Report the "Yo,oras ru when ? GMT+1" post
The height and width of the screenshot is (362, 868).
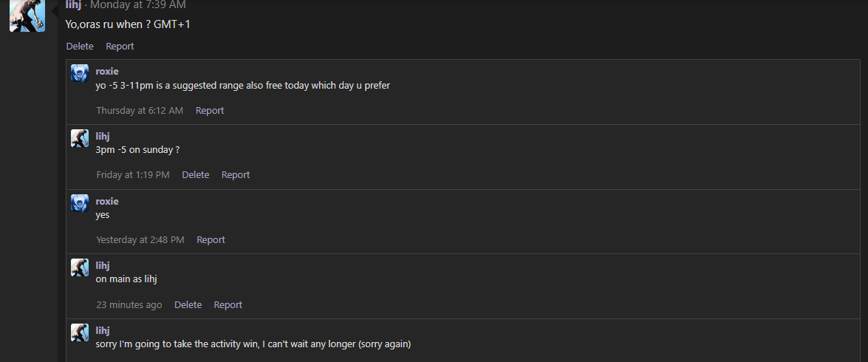[x=120, y=46]
